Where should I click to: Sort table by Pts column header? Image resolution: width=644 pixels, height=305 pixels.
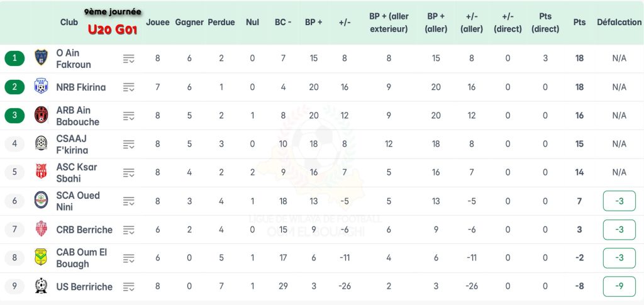[579, 22]
